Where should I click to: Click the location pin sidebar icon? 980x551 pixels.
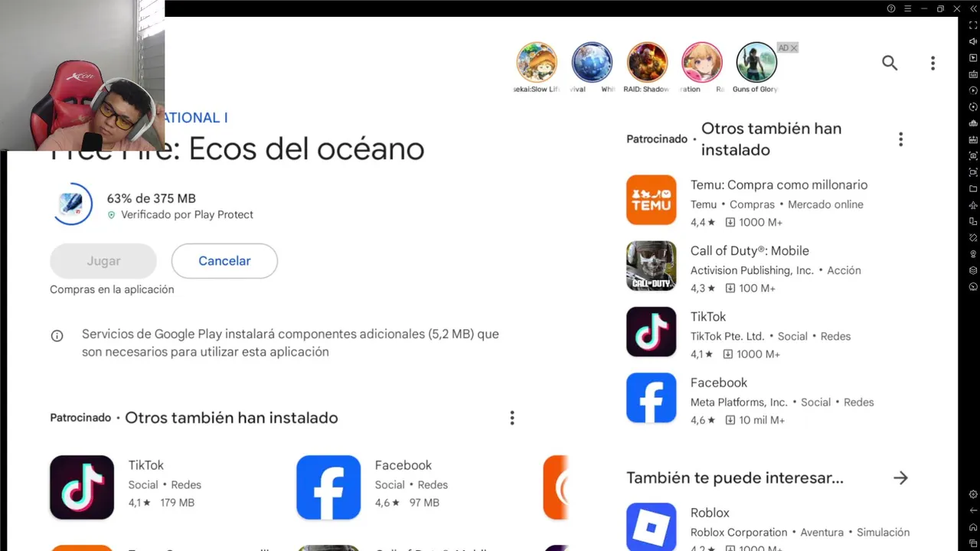tap(973, 254)
